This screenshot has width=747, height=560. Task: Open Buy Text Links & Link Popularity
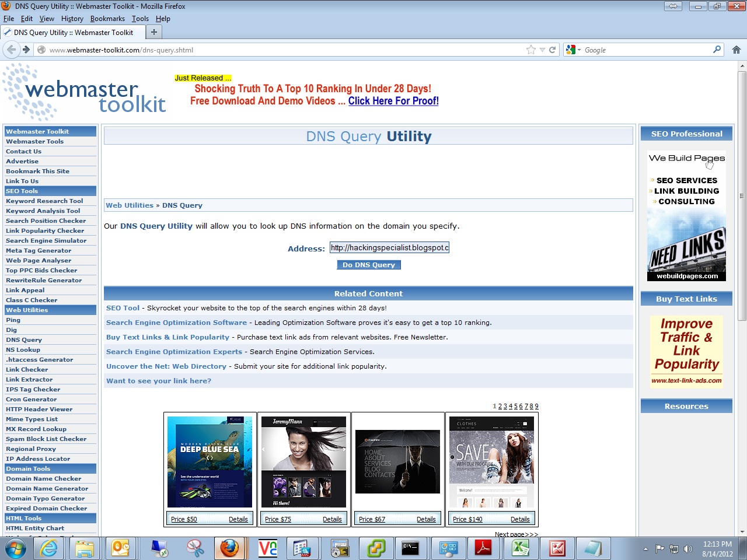[x=167, y=337]
